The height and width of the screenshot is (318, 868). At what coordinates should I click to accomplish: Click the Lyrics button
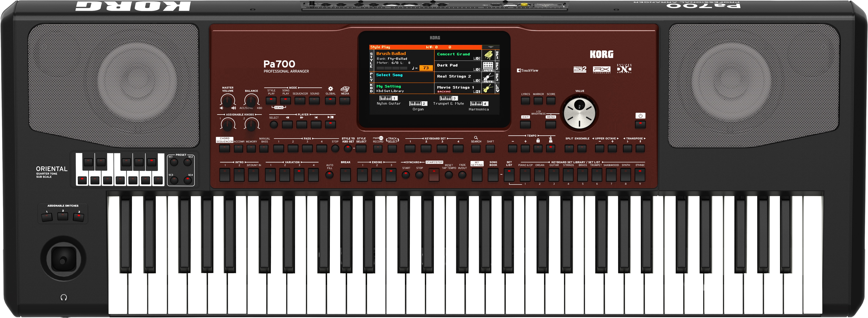(x=525, y=101)
